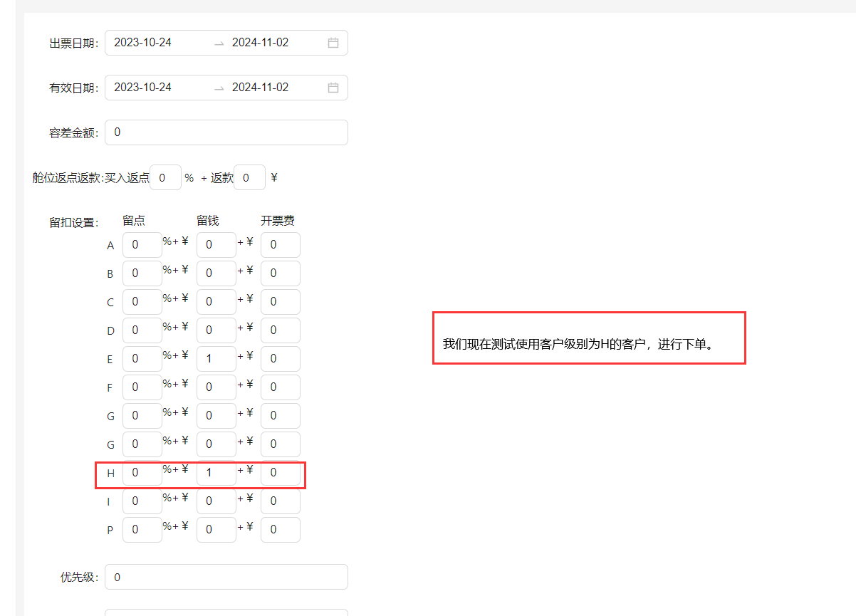The image size is (856, 616).
Task: Click the P row letter label
Action: [x=110, y=531]
